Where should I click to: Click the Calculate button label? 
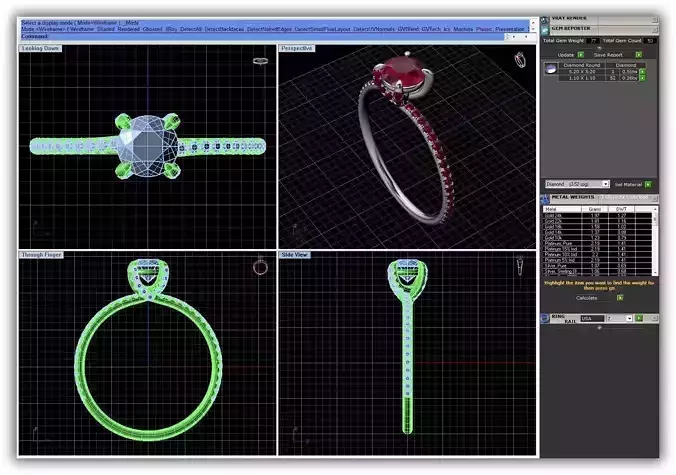(x=587, y=298)
